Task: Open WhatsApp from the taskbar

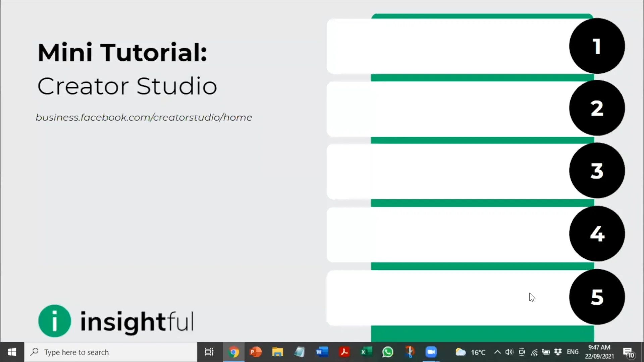Action: point(388,352)
